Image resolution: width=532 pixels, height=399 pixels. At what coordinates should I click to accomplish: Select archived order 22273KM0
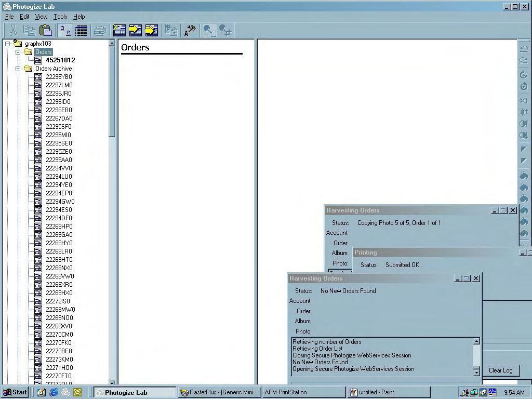pos(59,360)
